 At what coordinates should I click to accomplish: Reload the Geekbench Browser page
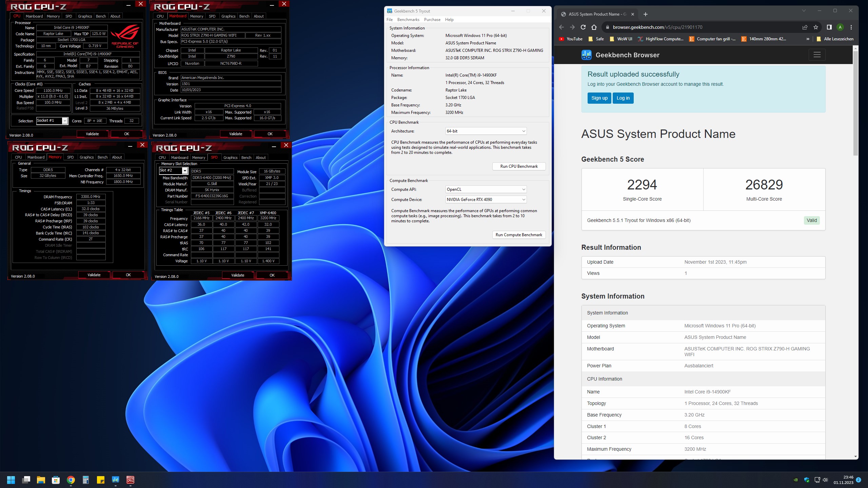pos(583,27)
